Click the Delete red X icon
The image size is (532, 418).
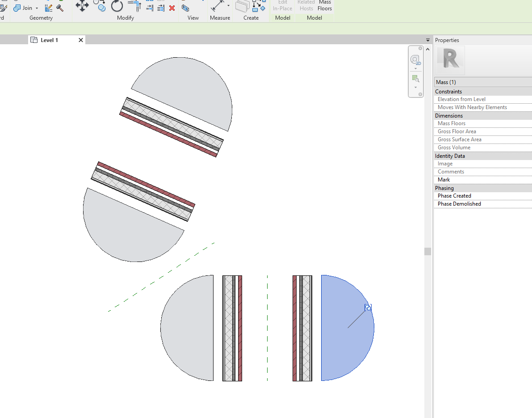172,8
